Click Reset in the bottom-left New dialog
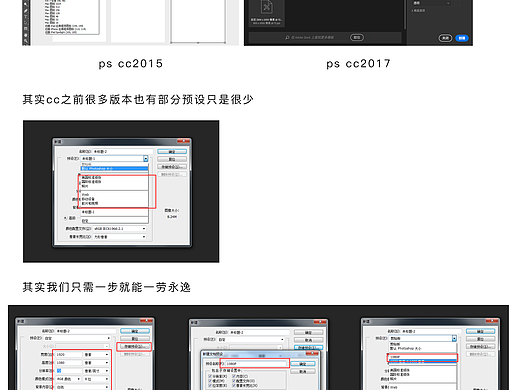 [x=135, y=339]
